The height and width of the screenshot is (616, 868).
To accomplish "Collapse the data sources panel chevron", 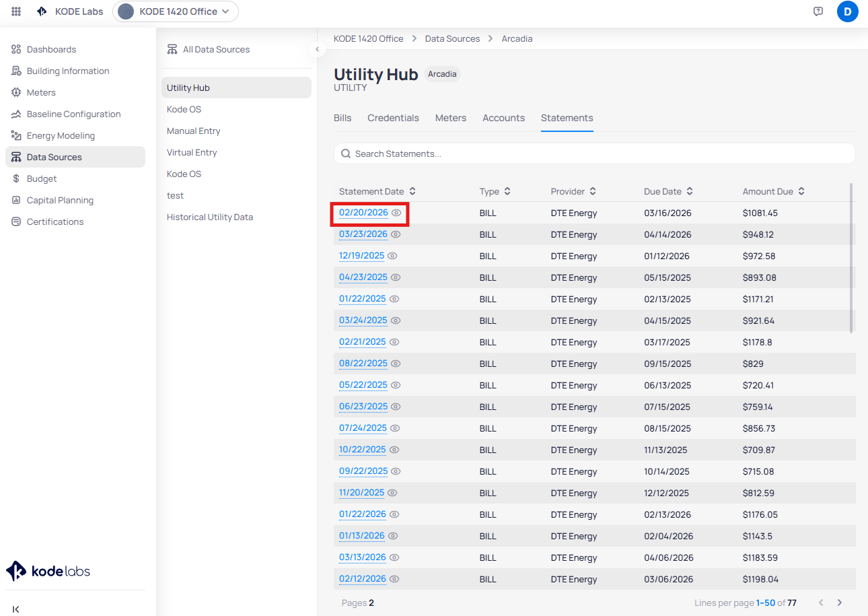I will click(x=317, y=49).
